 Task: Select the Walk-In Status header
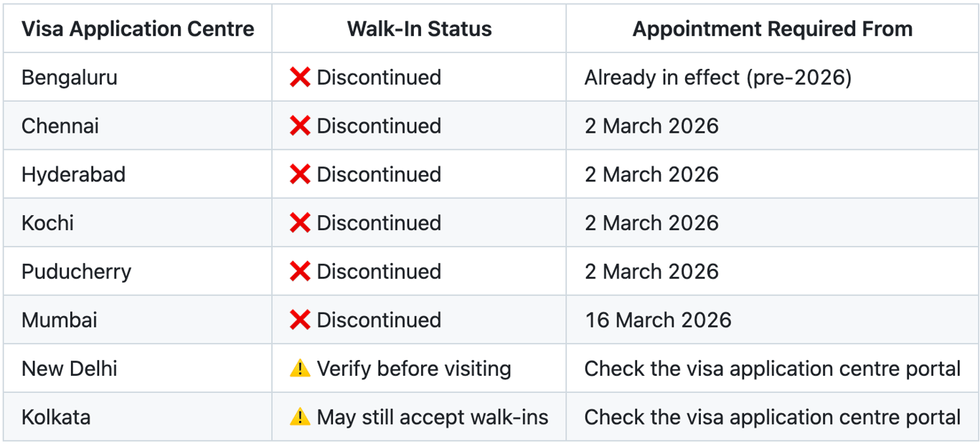(419, 29)
